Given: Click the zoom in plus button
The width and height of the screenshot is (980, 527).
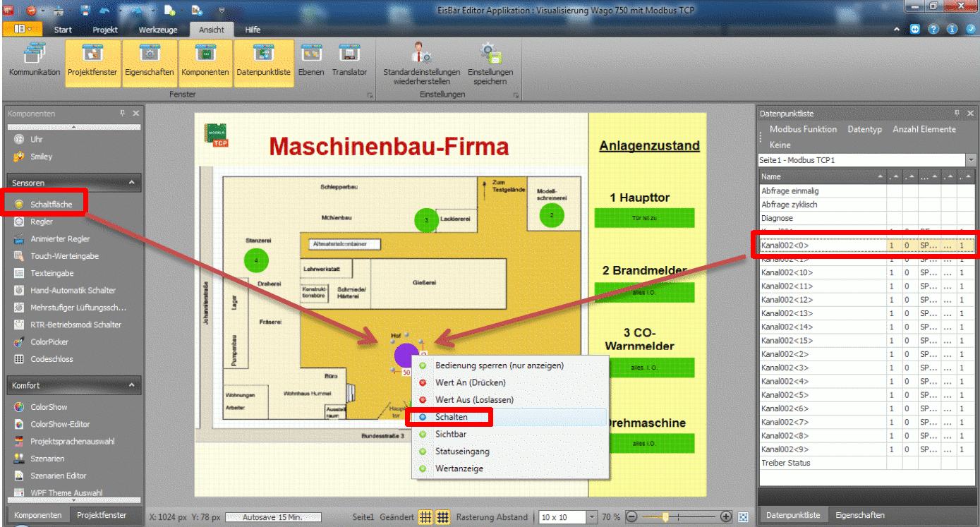Looking at the screenshot, I should 727,517.
